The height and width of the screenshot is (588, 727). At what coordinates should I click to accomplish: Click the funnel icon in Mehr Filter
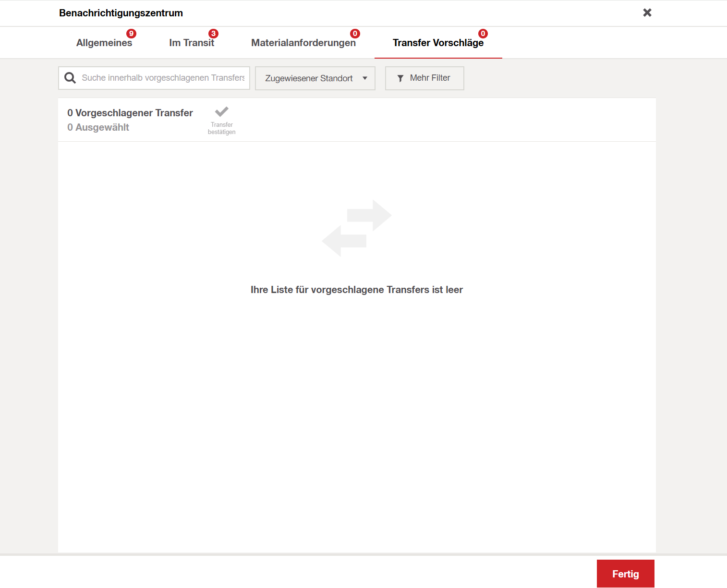[400, 78]
